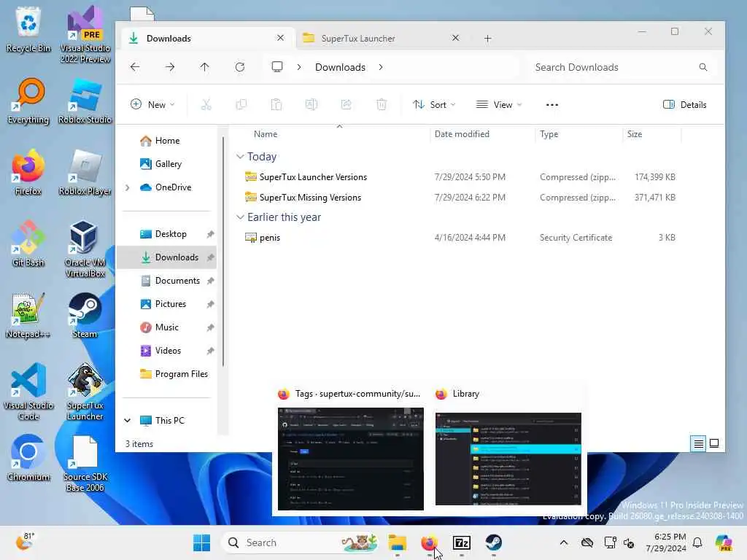747x560 pixels.
Task: Open Gallery in the navigation pane
Action: pyautogui.click(x=167, y=164)
